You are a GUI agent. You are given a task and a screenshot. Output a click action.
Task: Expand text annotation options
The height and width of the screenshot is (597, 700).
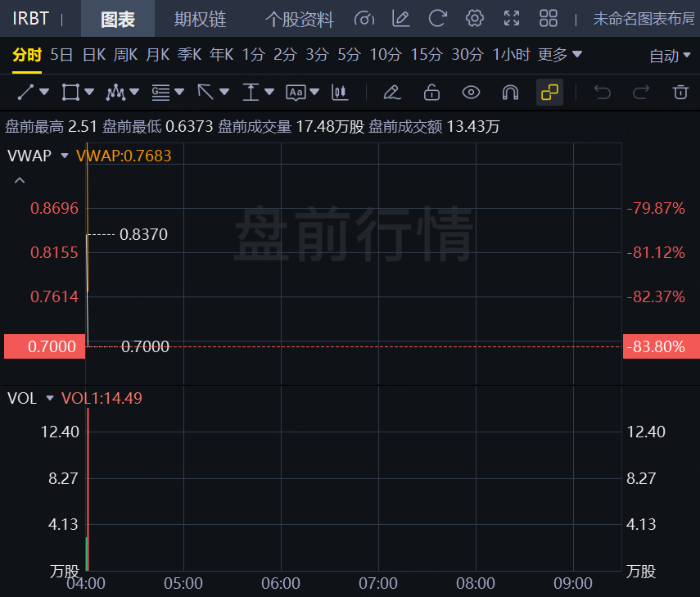314,92
